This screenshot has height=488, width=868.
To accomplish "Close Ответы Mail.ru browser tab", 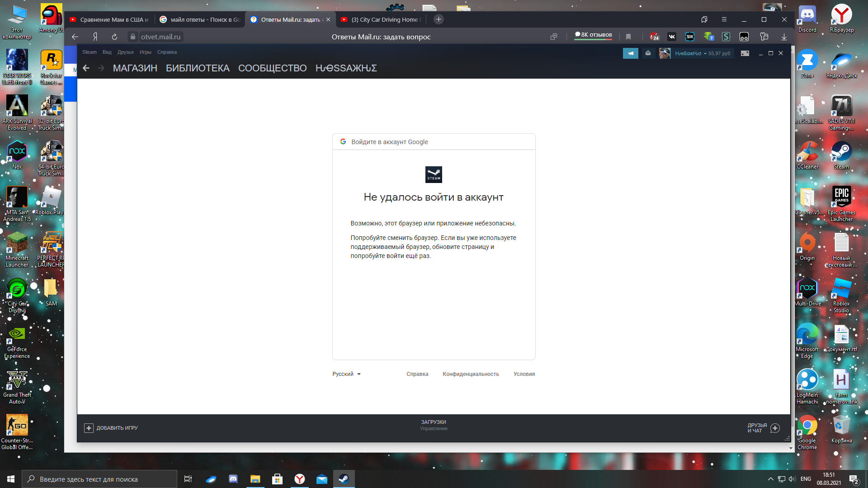I will 328,19.
